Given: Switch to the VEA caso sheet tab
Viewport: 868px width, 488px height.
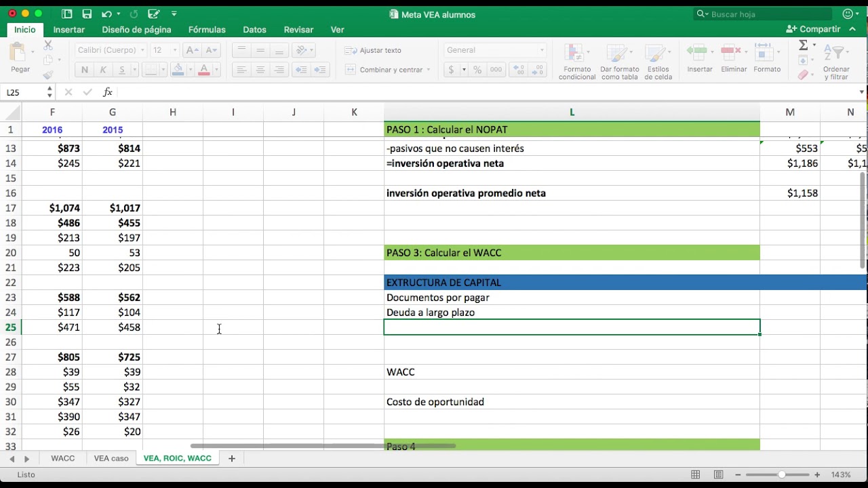Looking at the screenshot, I should point(111,459).
